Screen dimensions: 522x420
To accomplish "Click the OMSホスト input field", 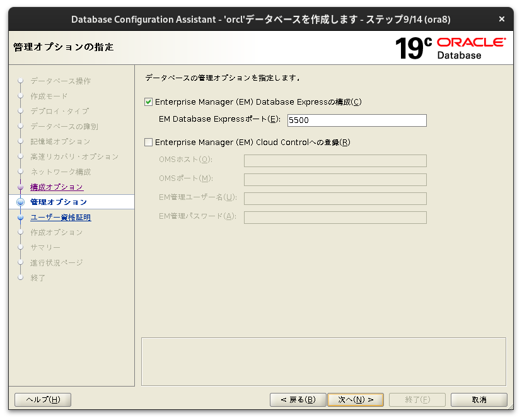I will click(x=335, y=161).
